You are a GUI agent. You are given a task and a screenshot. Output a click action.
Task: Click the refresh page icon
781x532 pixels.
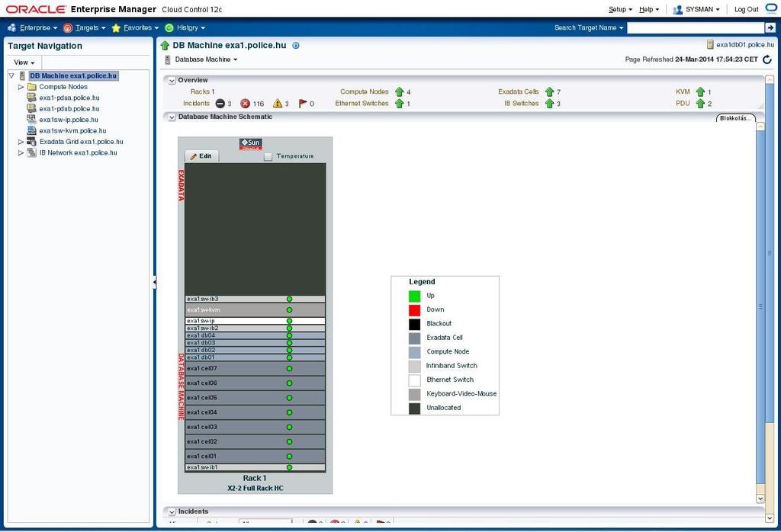click(767, 59)
